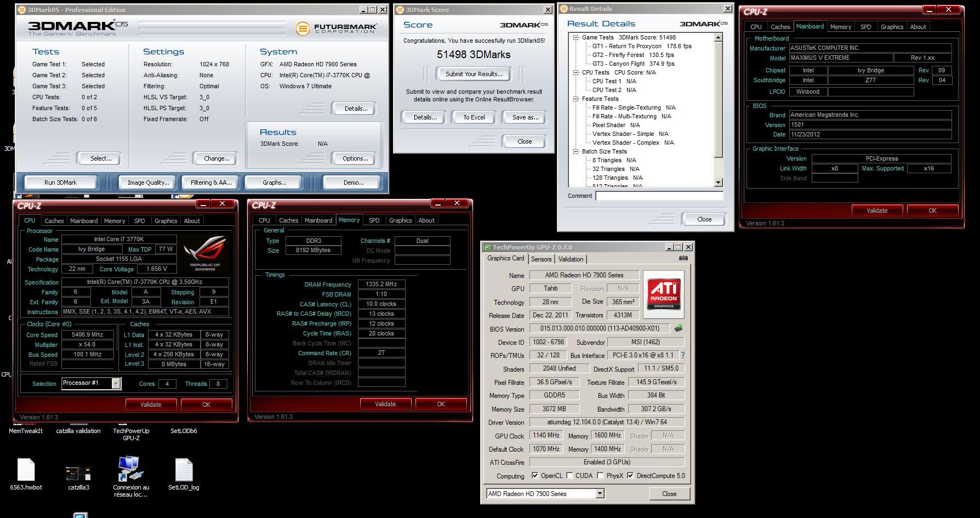The height and width of the screenshot is (518, 980).
Task: Click the 3DMark05 main window title icon
Action: (x=21, y=10)
